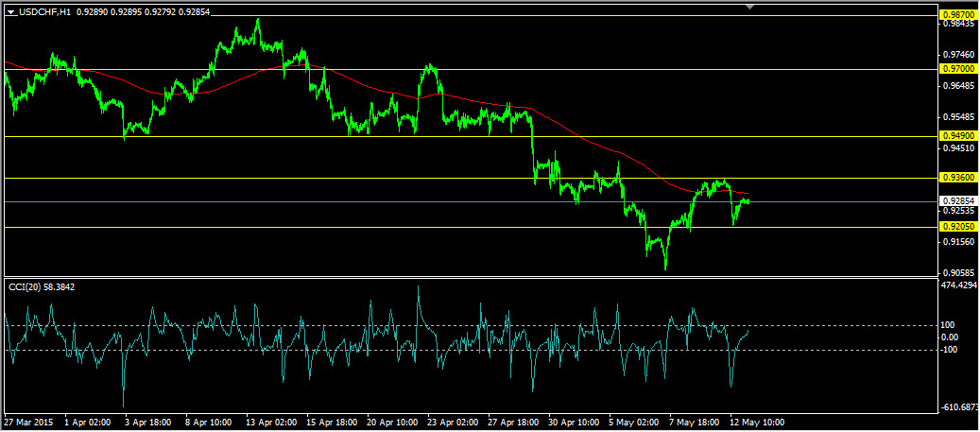Click the 15 Apr 18:00 time label
Viewport: 980px width, 432px height.
pos(334,422)
